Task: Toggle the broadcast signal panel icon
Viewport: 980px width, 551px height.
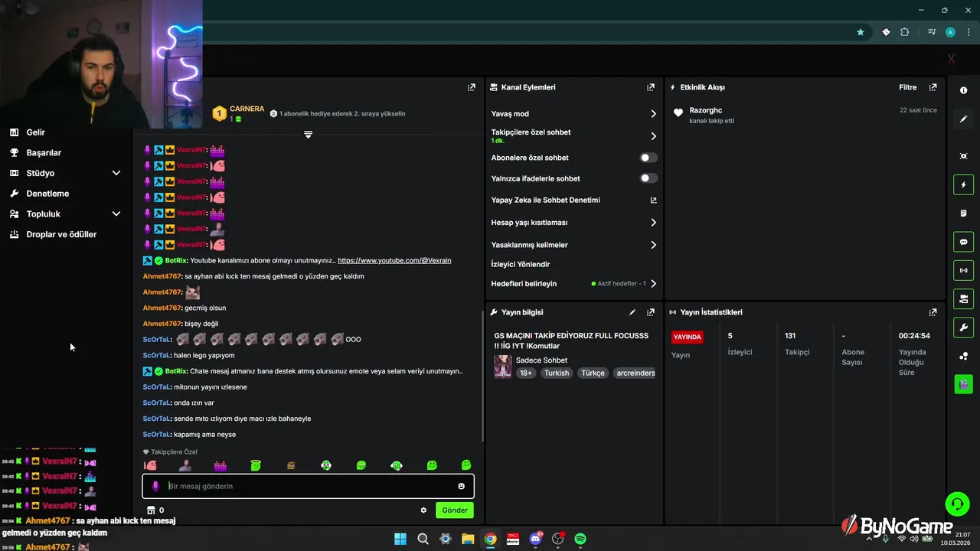Action: click(963, 270)
